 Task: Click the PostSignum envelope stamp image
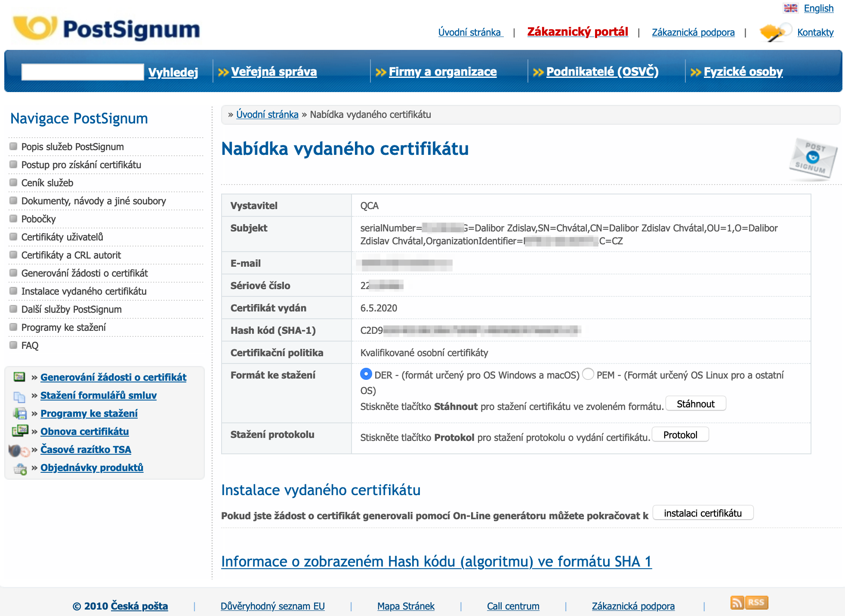[813, 159]
